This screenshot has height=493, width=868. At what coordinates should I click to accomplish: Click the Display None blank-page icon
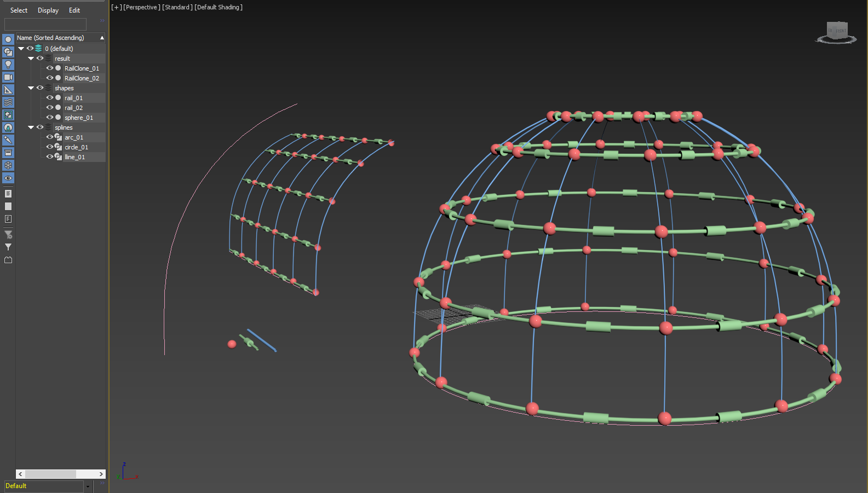click(x=8, y=206)
